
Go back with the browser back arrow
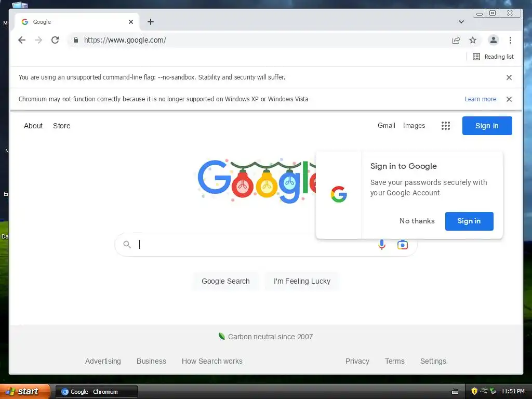click(x=22, y=40)
